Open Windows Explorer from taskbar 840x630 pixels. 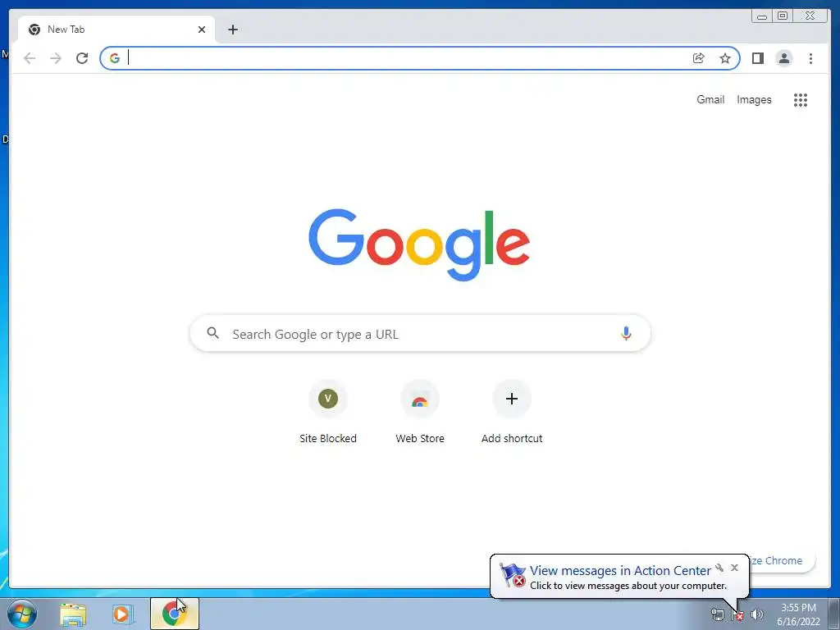73,614
